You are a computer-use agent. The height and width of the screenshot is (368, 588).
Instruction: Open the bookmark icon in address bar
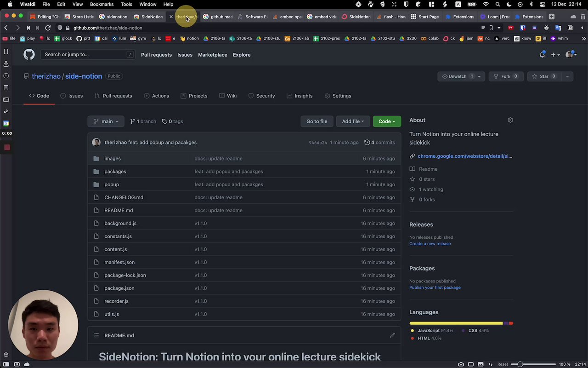coord(492,28)
